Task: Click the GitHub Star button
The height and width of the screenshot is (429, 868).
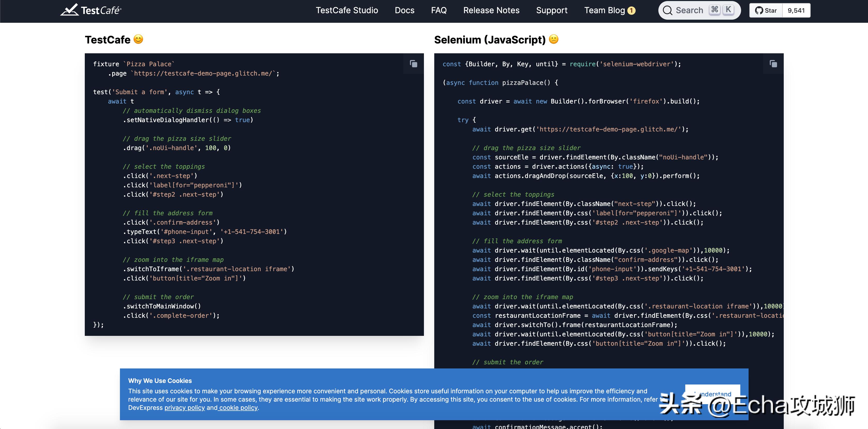Action: point(766,10)
